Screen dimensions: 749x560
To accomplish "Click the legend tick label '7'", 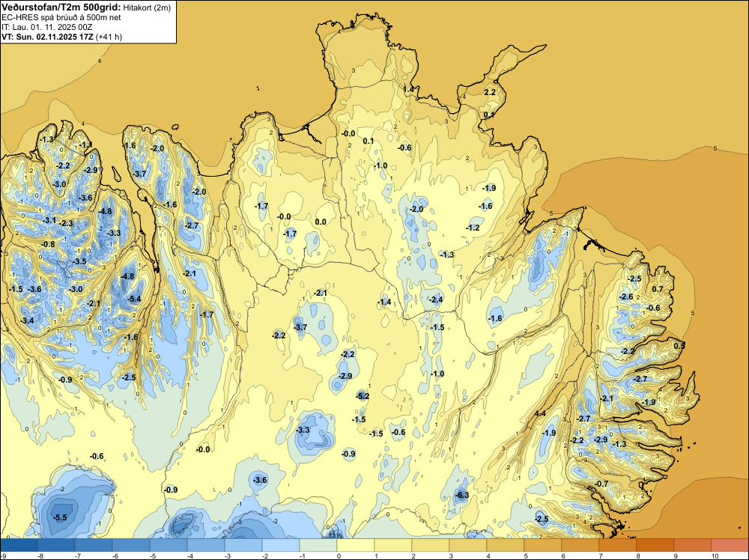I will 601,556.
